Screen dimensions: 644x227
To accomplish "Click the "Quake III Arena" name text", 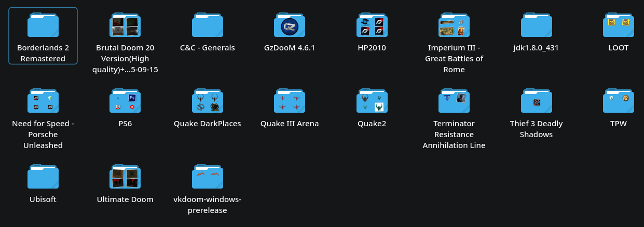I will (x=290, y=124).
